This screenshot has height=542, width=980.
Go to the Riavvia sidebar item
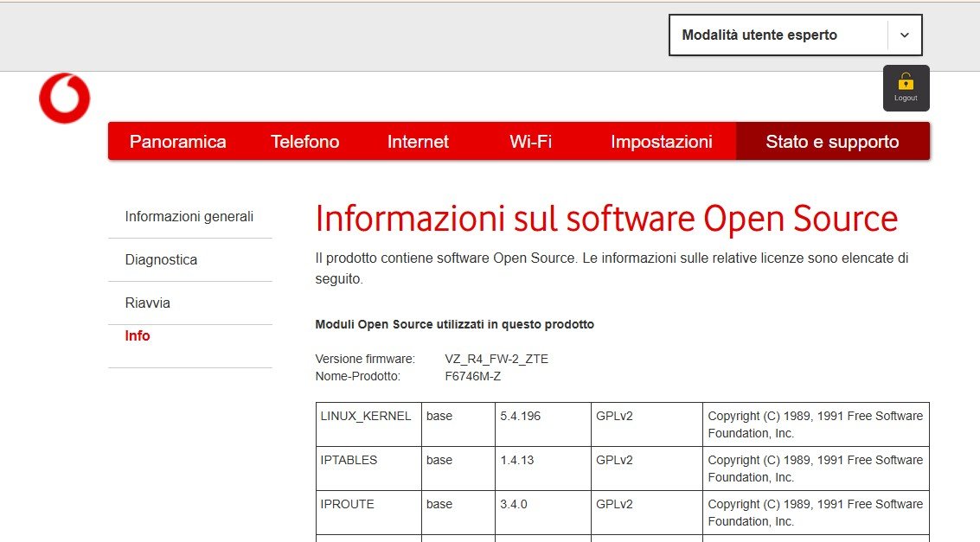[148, 303]
